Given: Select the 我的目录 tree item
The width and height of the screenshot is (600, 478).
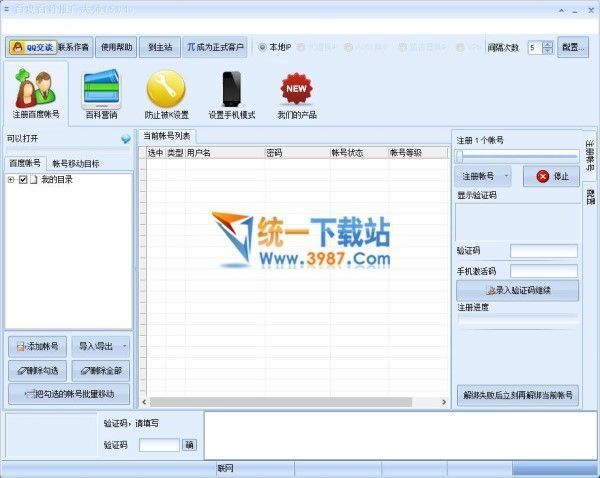Looking at the screenshot, I should tap(57, 179).
